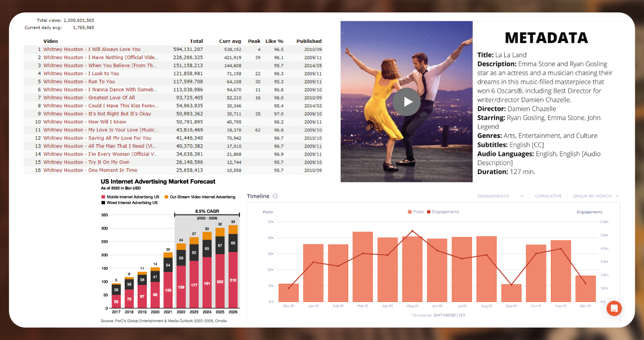Click total 594,131,207 cell

coord(188,49)
